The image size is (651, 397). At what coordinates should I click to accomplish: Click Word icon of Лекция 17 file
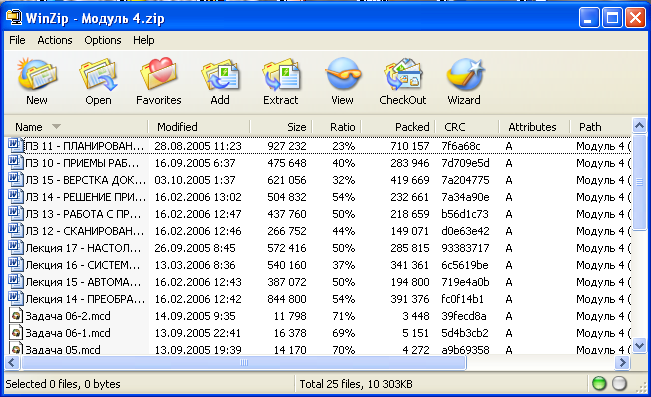pyautogui.click(x=15, y=248)
